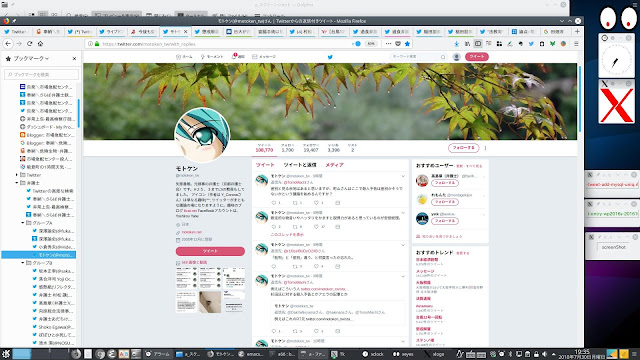Screen dimensions: 640x360
Task: Switch to emacs taskbar entry
Action: pyautogui.click(x=251, y=354)
